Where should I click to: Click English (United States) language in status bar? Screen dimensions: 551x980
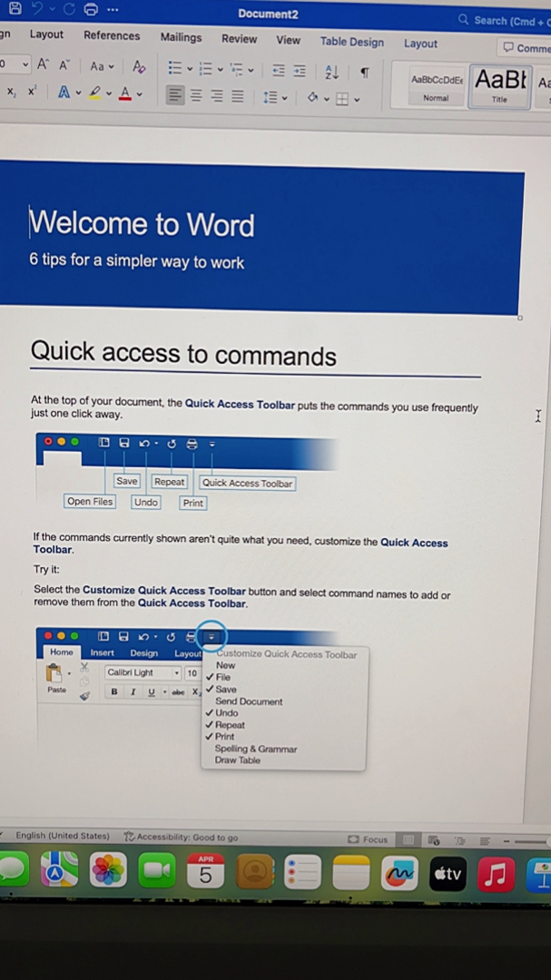63,836
